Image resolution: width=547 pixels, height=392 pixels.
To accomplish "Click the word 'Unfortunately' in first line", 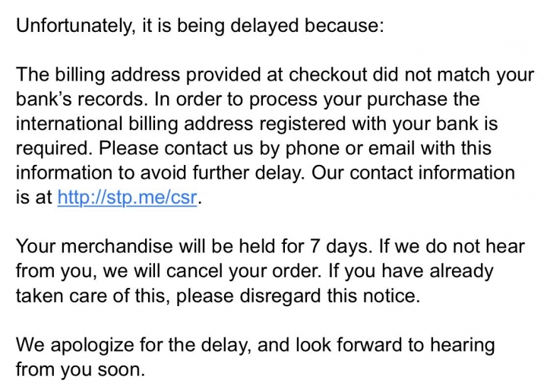I will coord(73,26).
